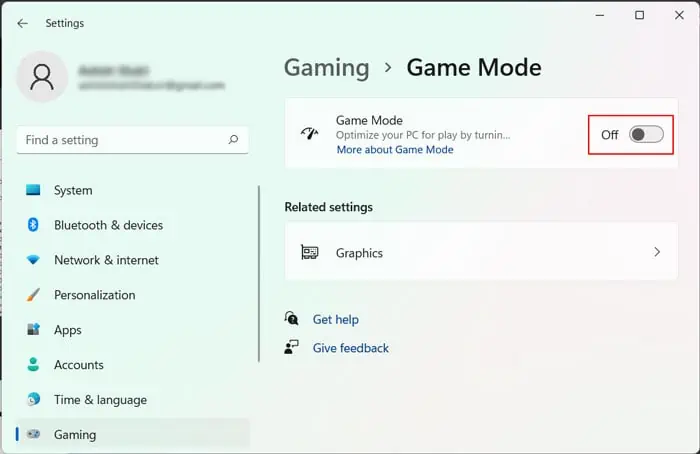Maximize the Settings window
Image resolution: width=700 pixels, height=454 pixels.
point(639,15)
